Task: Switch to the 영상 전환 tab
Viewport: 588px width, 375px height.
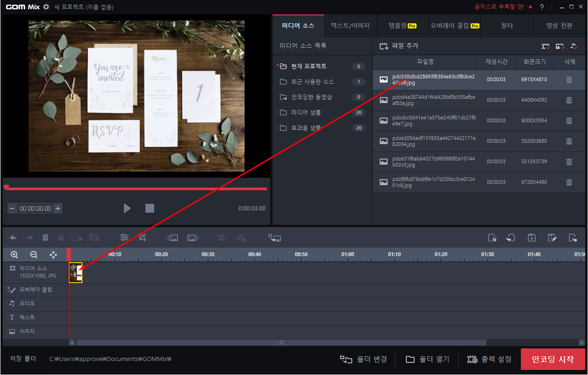Action: (x=559, y=26)
